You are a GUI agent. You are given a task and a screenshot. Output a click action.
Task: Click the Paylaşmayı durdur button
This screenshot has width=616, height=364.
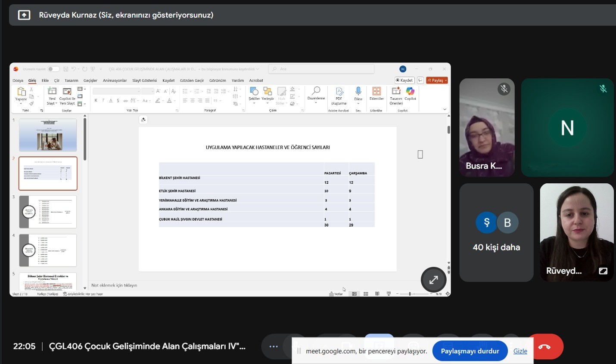click(470, 351)
